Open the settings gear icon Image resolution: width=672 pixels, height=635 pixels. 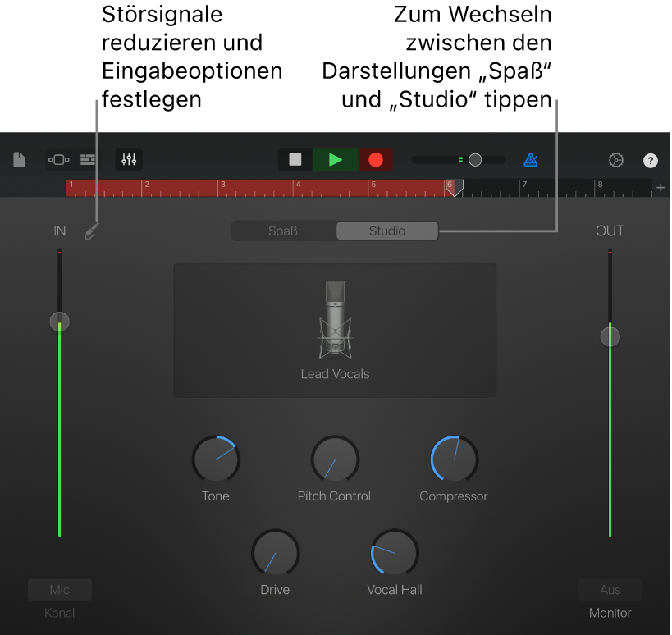tap(616, 160)
